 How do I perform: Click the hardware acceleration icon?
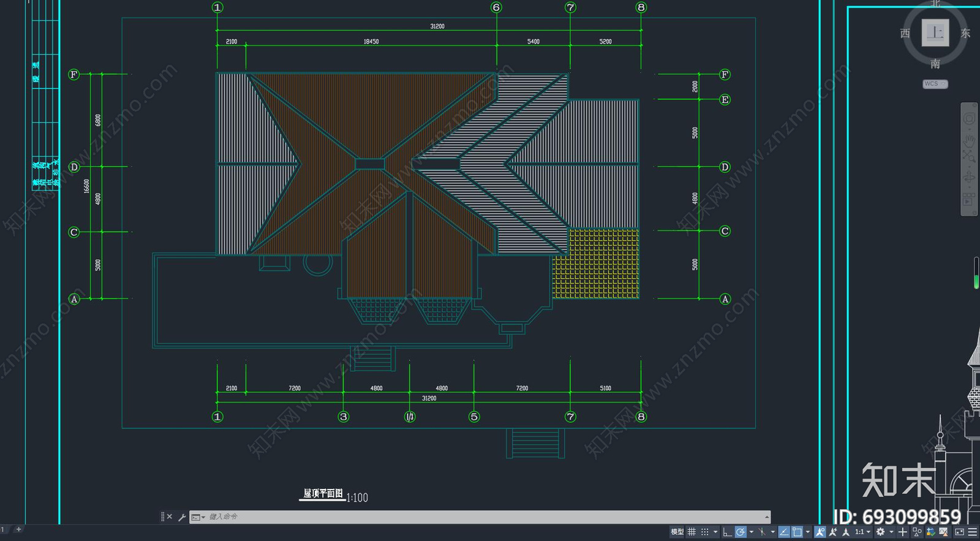[x=931, y=532]
